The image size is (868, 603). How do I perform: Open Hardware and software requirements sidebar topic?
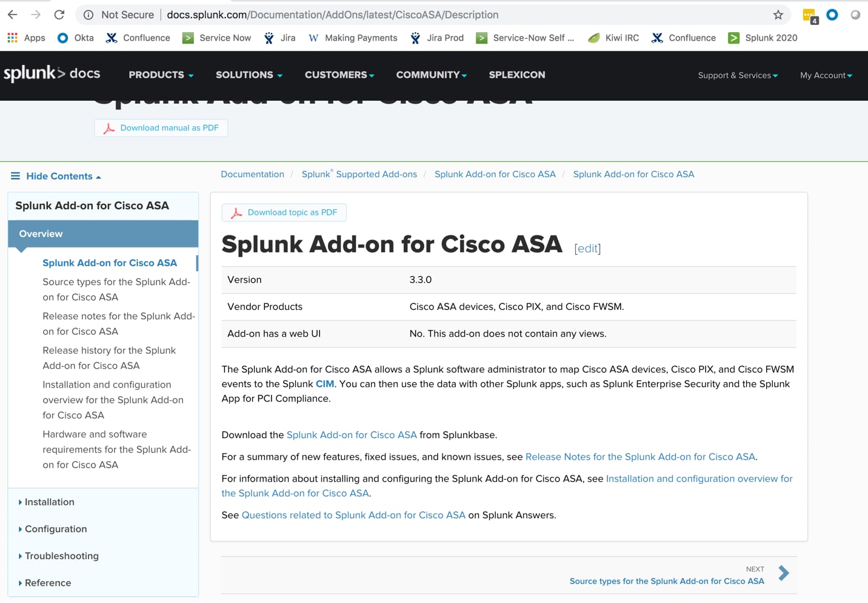point(116,450)
